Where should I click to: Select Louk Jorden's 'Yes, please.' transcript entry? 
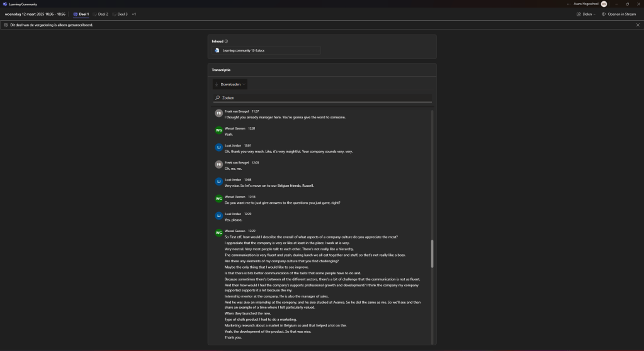click(233, 220)
